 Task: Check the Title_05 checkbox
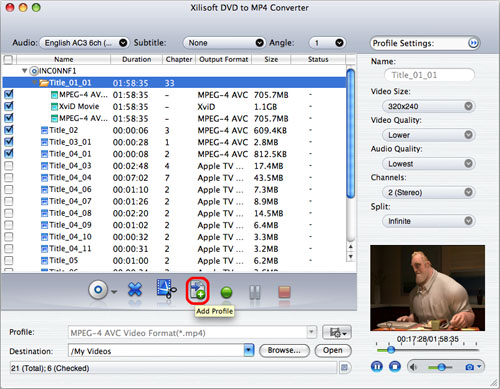9,260
